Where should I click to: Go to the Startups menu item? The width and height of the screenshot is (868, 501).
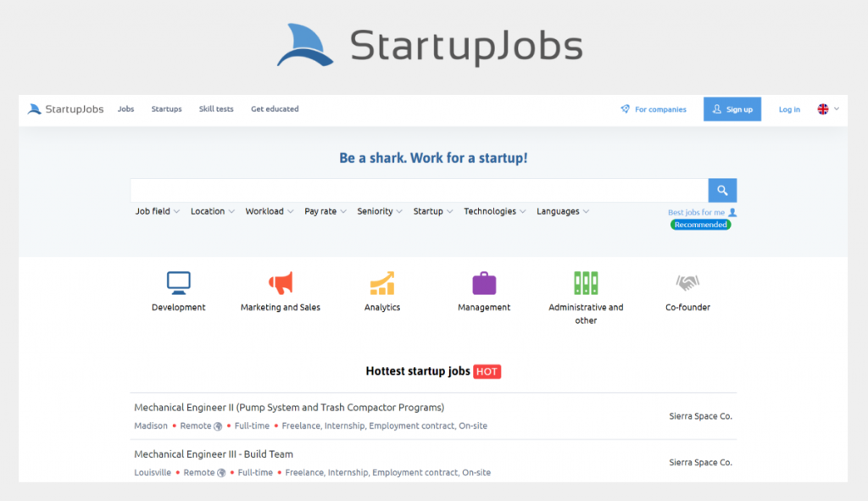tap(167, 109)
